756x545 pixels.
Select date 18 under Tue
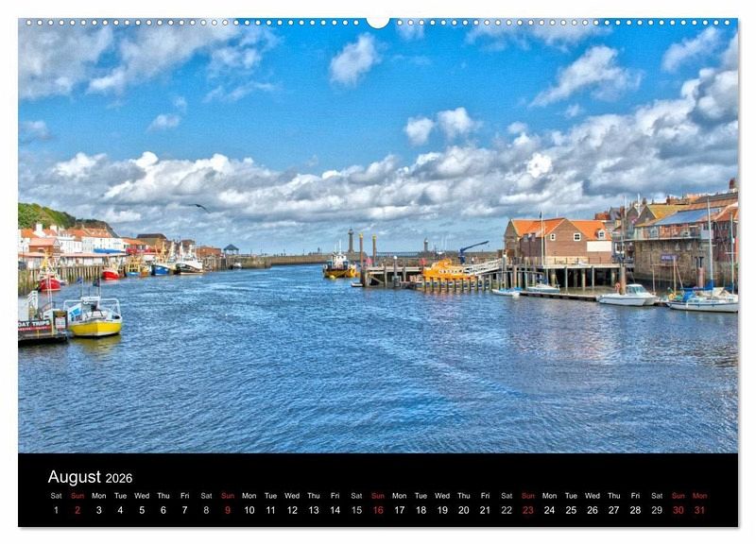coord(421,510)
